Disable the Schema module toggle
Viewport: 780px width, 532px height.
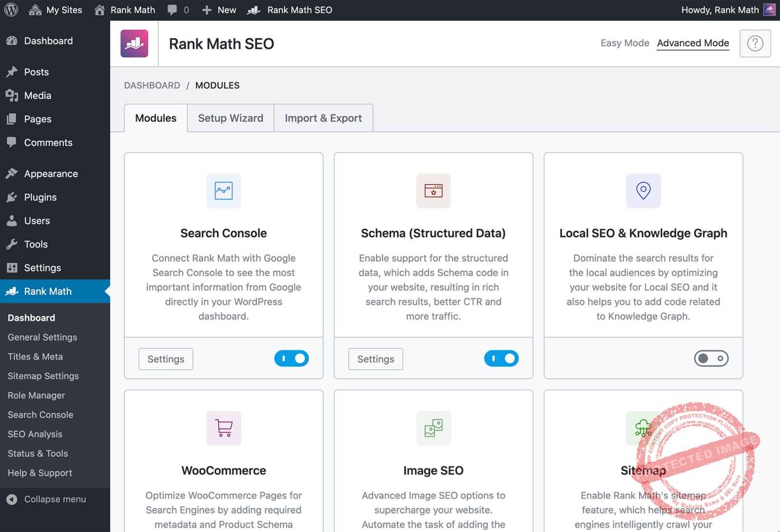pos(501,359)
